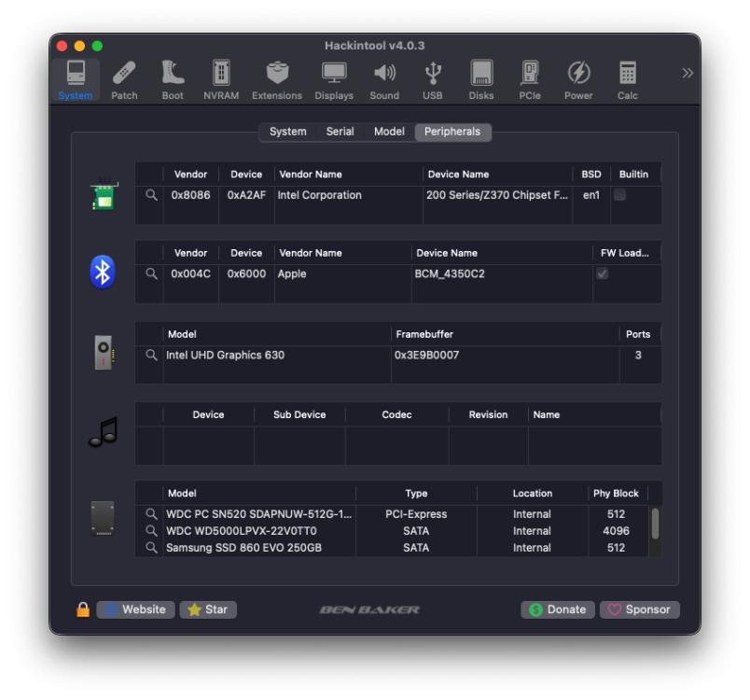Click the Star button
This screenshot has width=750, height=700.
[208, 610]
